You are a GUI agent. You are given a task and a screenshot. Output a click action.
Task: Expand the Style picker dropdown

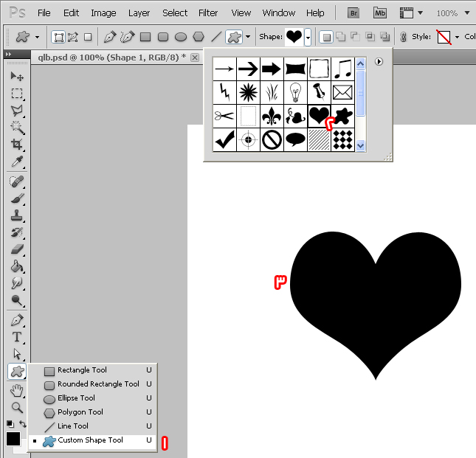tap(457, 37)
